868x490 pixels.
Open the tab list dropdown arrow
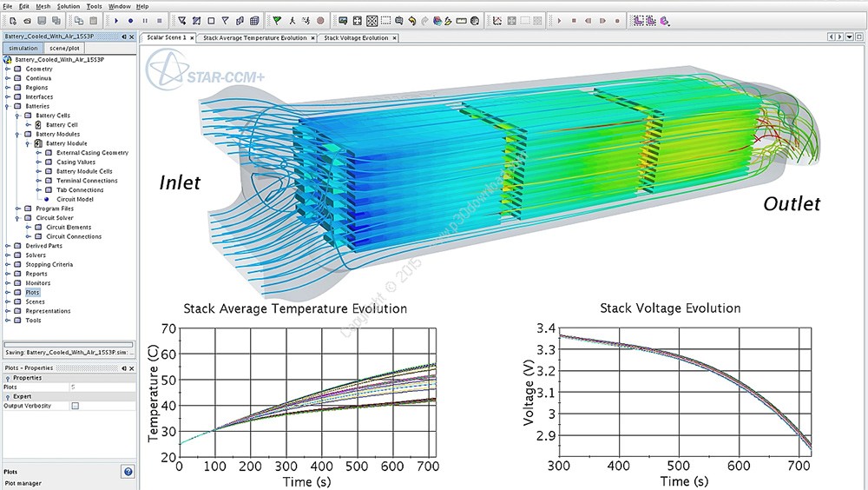click(x=850, y=37)
